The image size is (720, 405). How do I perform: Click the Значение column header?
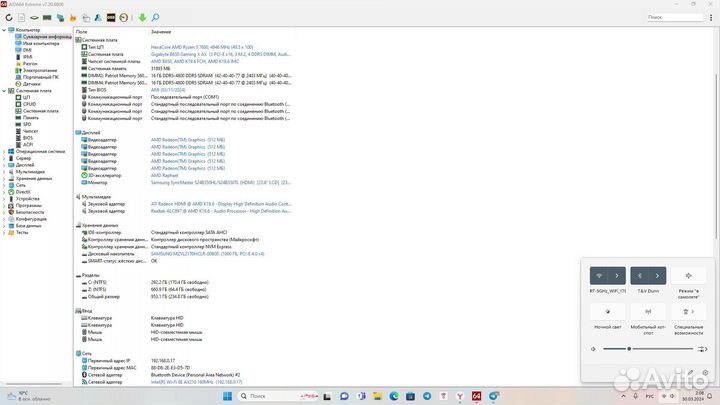pos(161,32)
